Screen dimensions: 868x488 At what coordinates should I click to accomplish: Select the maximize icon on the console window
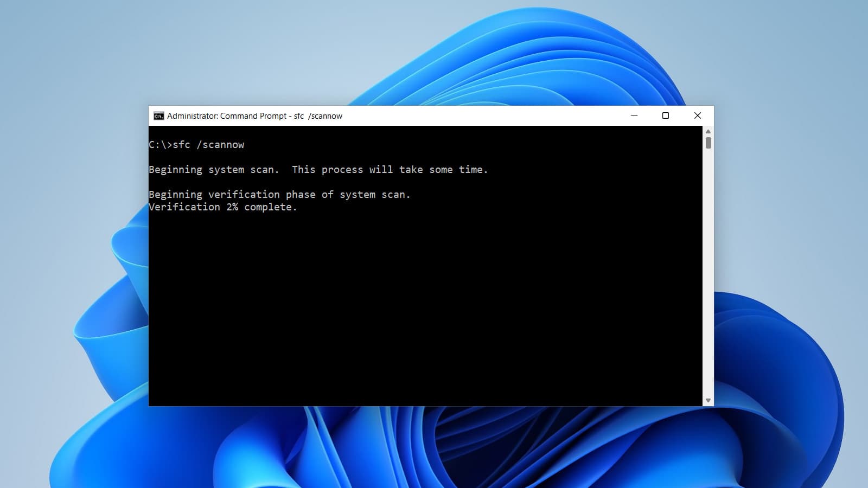click(666, 115)
